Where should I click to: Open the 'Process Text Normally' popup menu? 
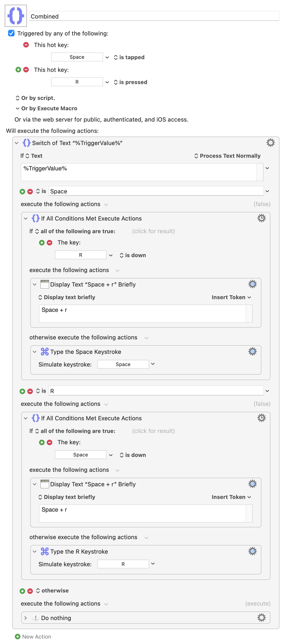pos(227,156)
